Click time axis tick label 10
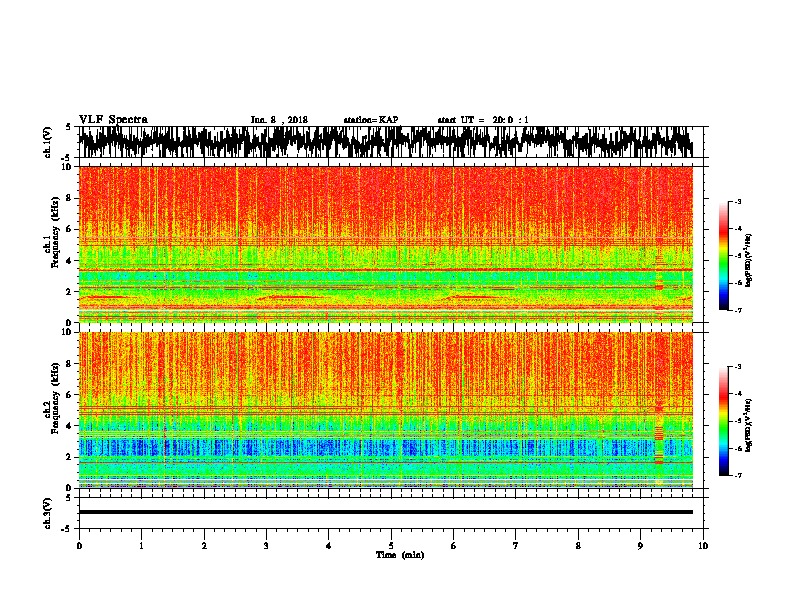This screenshot has height=612, width=792. tap(703, 546)
